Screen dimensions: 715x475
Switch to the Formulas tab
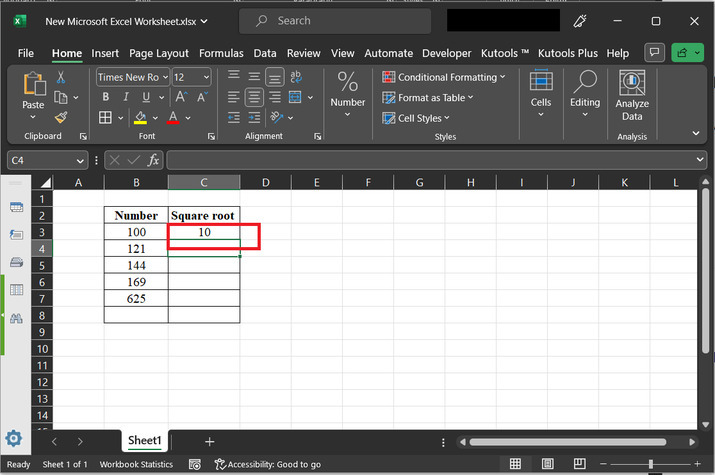tap(221, 53)
